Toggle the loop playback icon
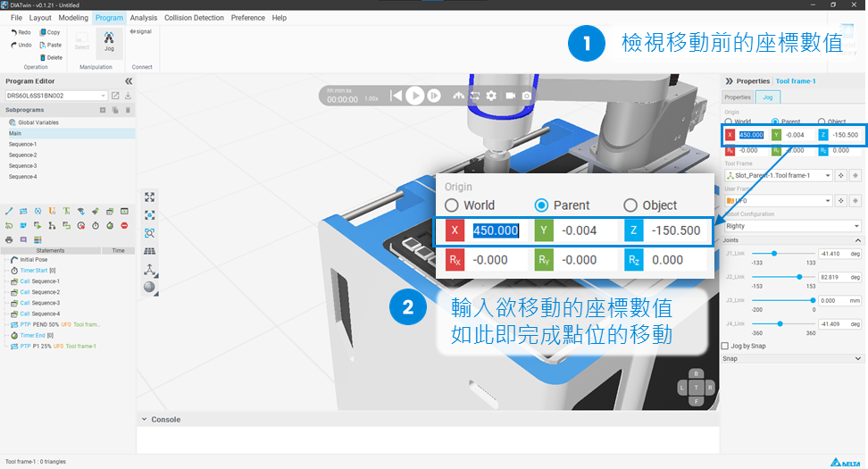The width and height of the screenshot is (868, 469). pyautogui.click(x=475, y=96)
